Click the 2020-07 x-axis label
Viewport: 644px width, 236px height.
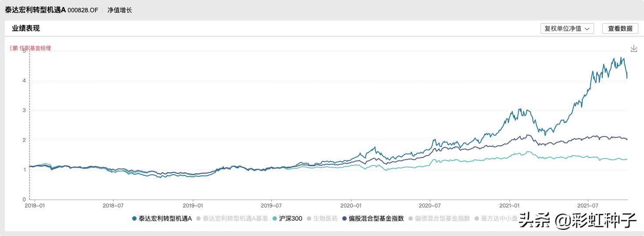(429, 205)
